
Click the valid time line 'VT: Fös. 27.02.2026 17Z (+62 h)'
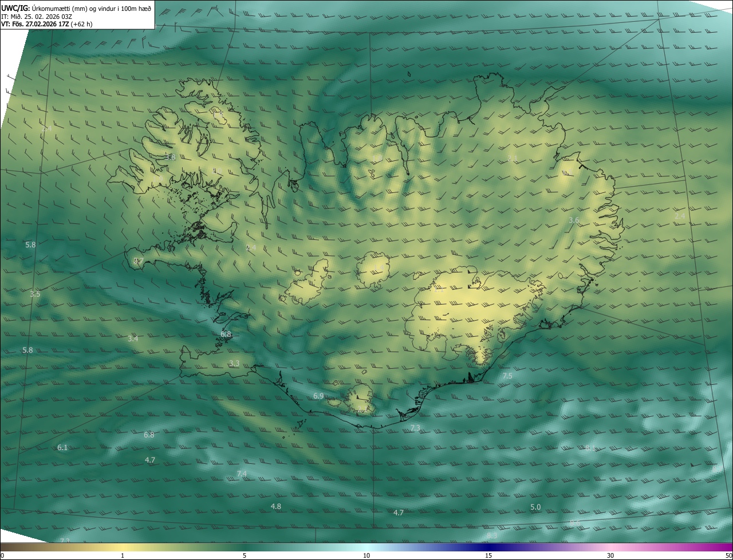pyautogui.click(x=46, y=24)
